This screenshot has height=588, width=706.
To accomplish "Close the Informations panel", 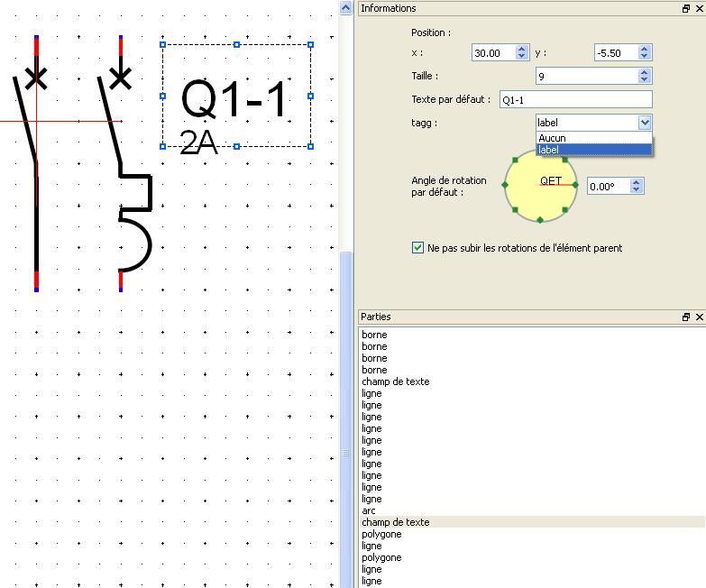I will point(699,8).
